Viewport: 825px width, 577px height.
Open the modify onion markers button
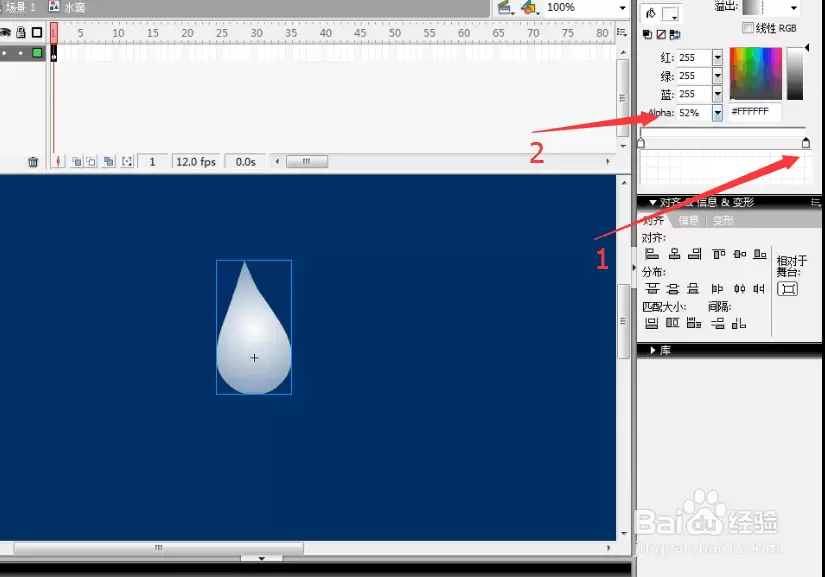point(127,161)
